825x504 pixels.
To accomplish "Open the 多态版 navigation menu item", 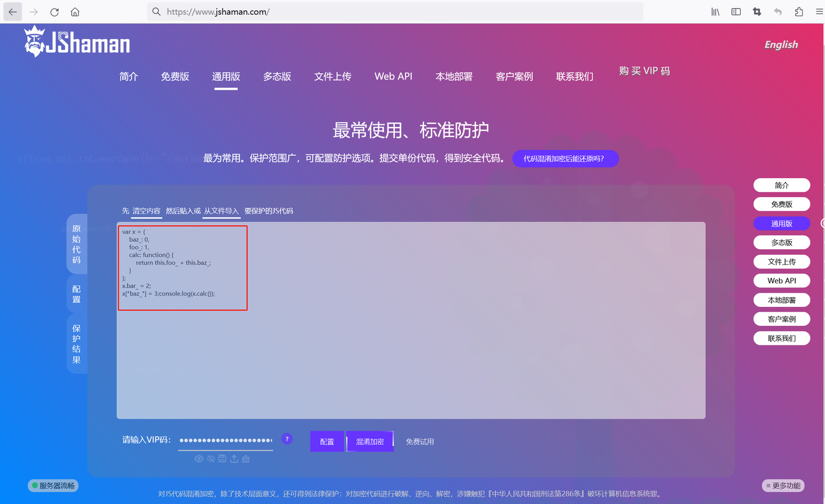I will (x=277, y=76).
